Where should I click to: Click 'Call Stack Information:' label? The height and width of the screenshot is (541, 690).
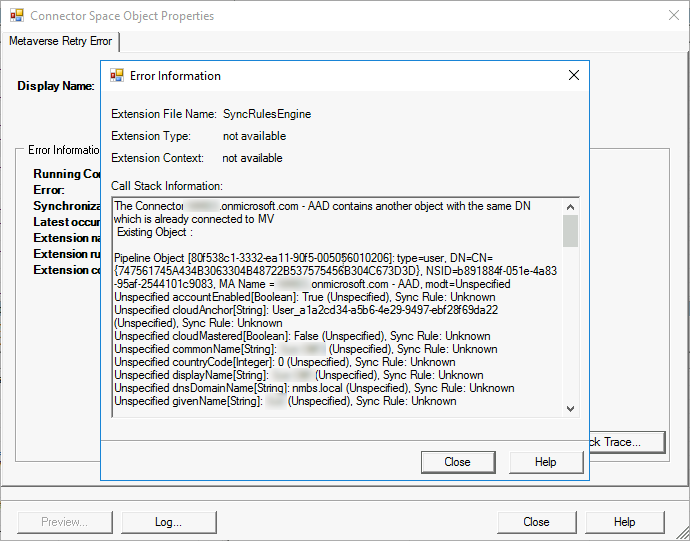[167, 186]
